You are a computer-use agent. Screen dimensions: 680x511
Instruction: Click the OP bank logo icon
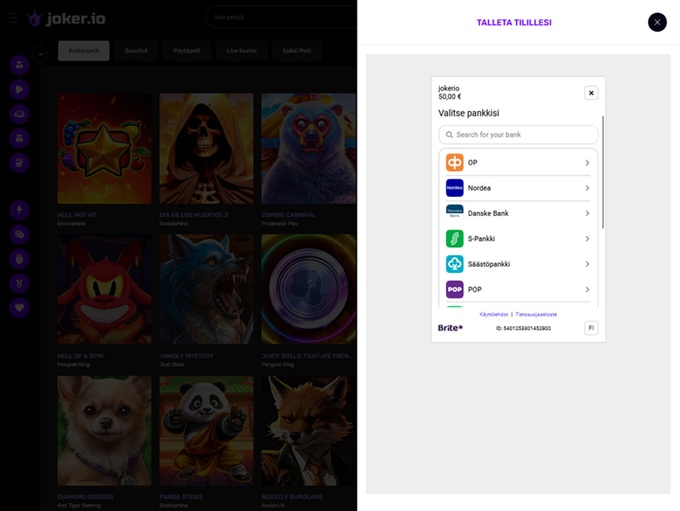(455, 162)
